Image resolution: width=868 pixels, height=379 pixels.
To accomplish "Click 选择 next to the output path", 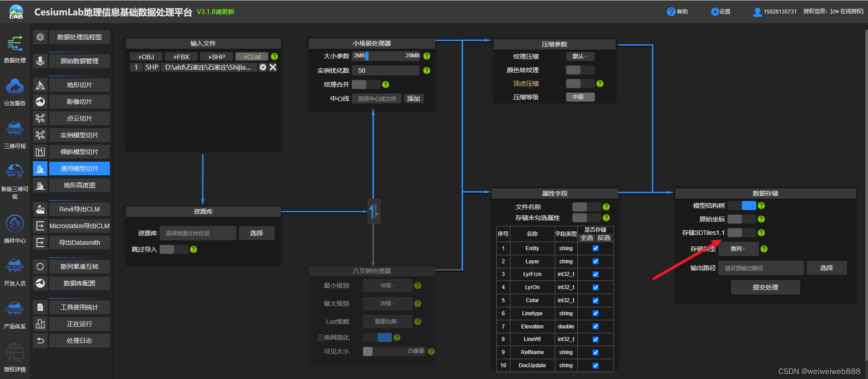I will [827, 268].
